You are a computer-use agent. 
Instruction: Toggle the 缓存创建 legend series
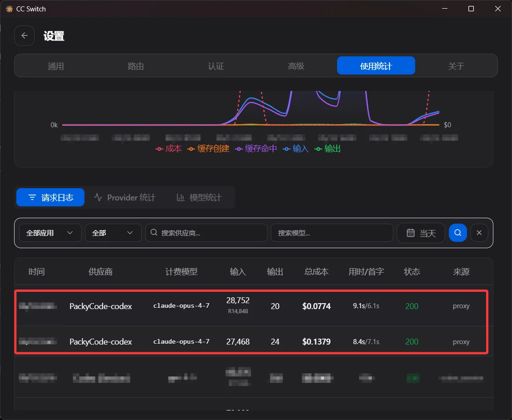click(209, 149)
